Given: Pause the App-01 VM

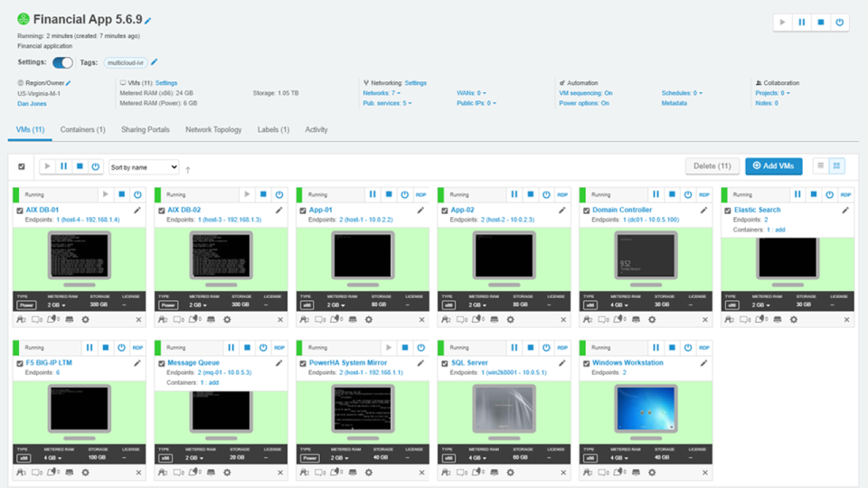Looking at the screenshot, I should click(x=373, y=195).
